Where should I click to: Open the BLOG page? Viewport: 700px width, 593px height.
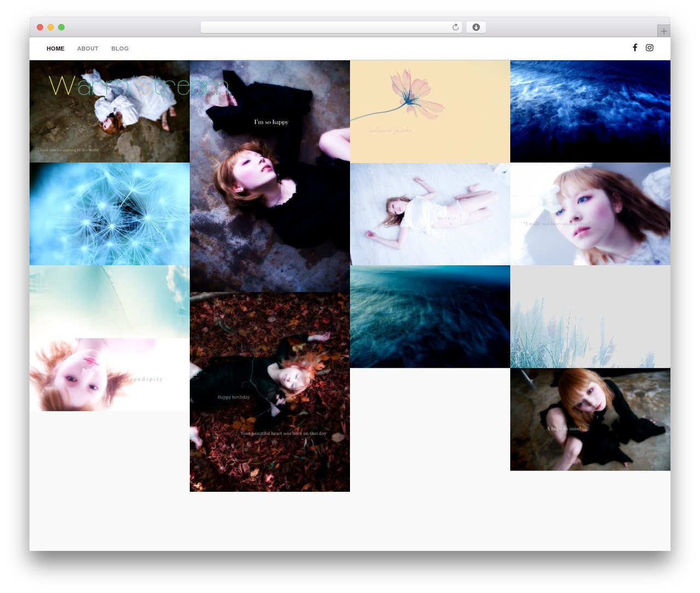[x=120, y=49]
